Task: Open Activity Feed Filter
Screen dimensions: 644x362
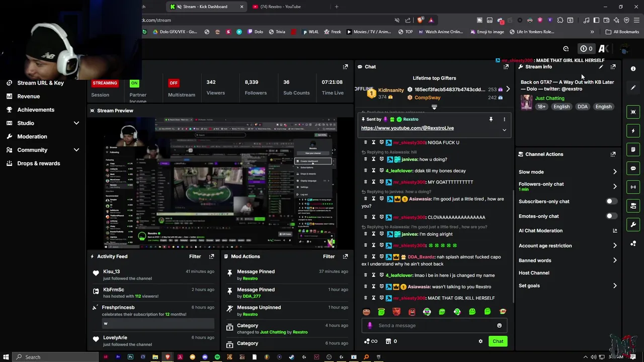Action: (195, 256)
